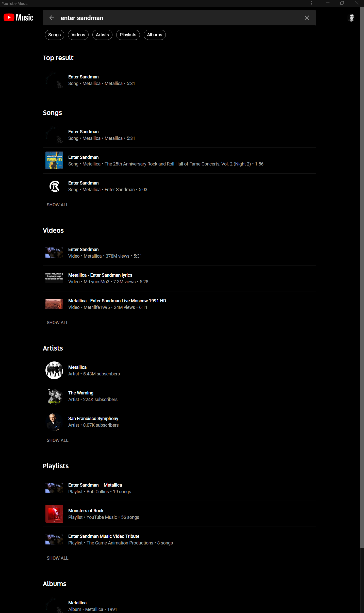The image size is (364, 613).
Task: Play first Songs Enter Sandman thumbnail
Action: coord(54,135)
